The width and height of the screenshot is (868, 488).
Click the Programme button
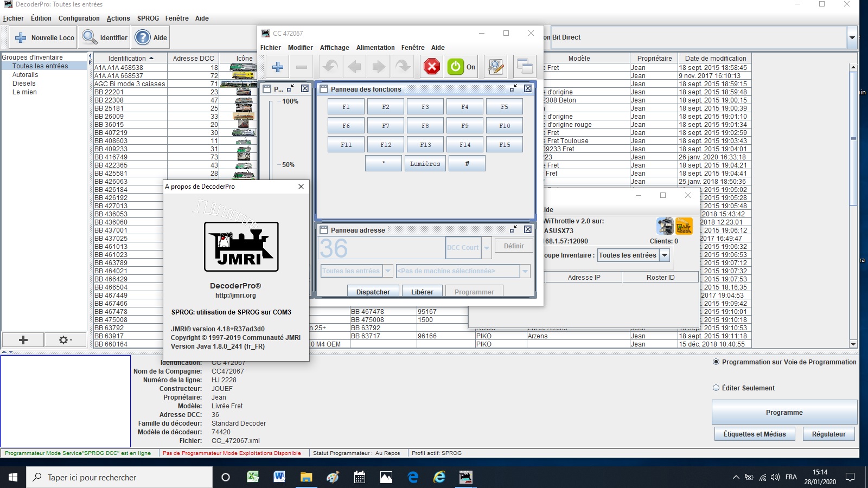click(x=784, y=412)
